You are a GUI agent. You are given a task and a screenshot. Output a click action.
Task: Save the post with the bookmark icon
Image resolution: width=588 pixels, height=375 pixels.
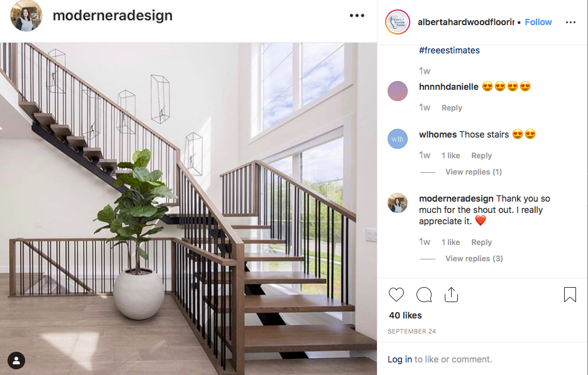click(570, 295)
